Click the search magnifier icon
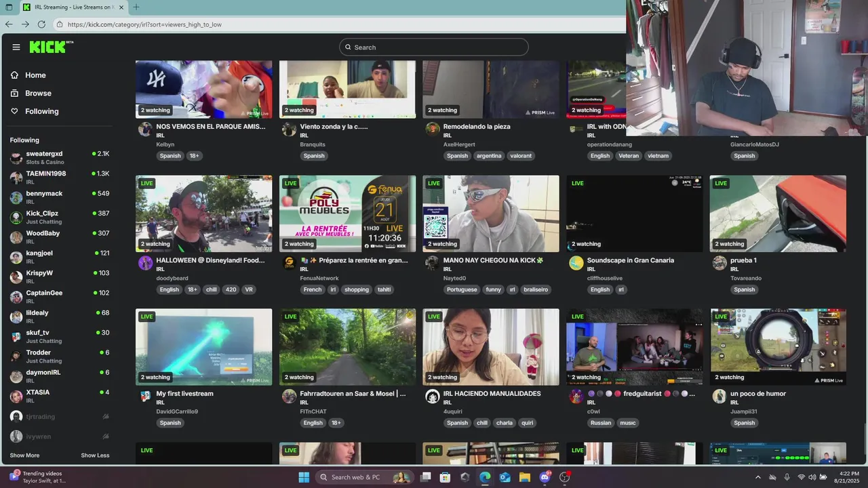The image size is (868, 488). coord(348,47)
